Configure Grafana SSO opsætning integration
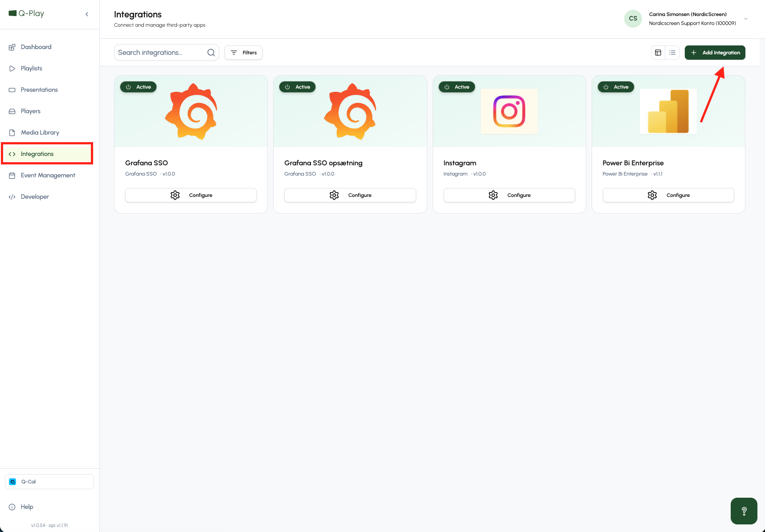765x532 pixels. [350, 195]
